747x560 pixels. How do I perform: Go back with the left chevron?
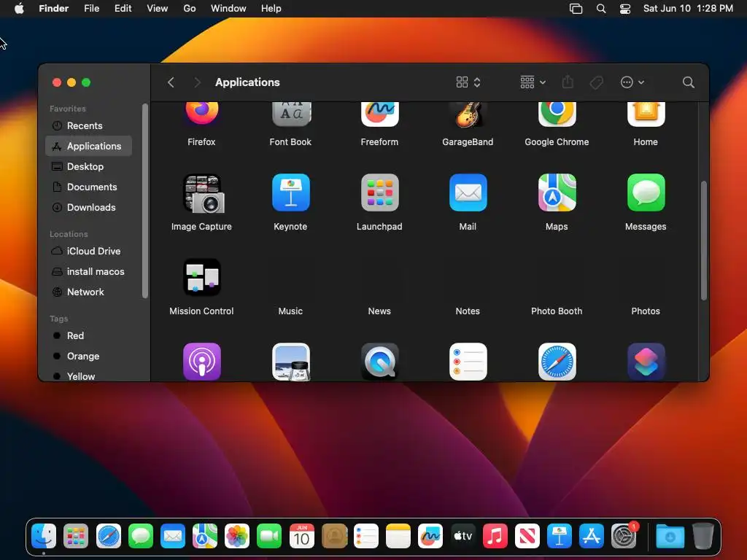point(171,82)
